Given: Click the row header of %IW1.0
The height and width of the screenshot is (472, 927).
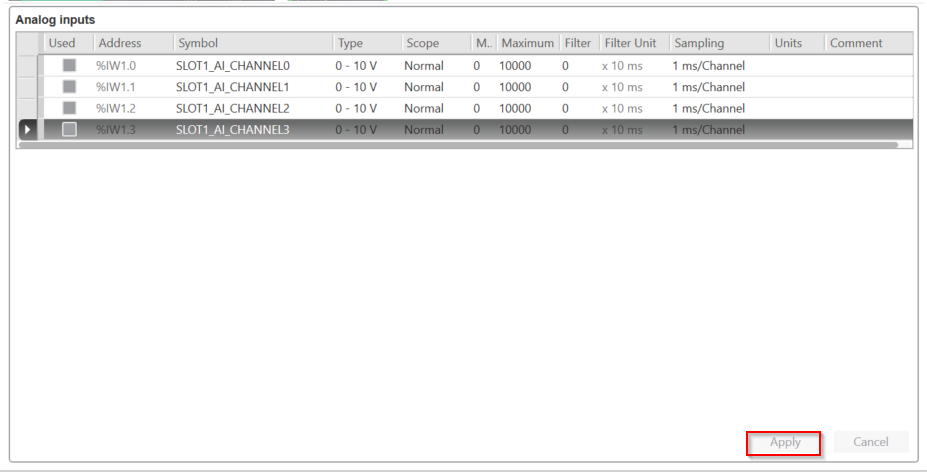Looking at the screenshot, I should click(27, 66).
